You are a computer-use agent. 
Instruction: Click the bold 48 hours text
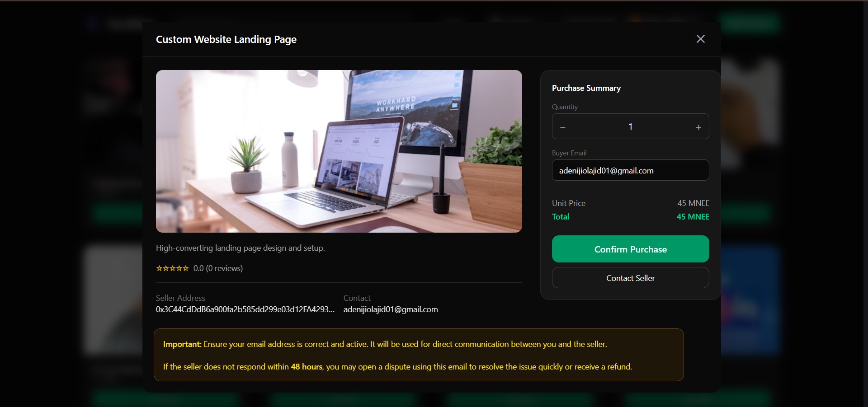307,367
